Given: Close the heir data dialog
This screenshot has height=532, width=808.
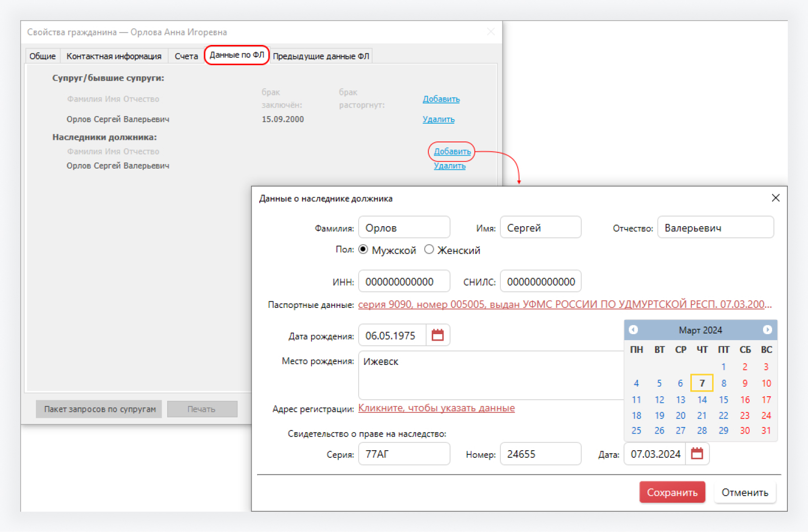Looking at the screenshot, I should [x=776, y=198].
